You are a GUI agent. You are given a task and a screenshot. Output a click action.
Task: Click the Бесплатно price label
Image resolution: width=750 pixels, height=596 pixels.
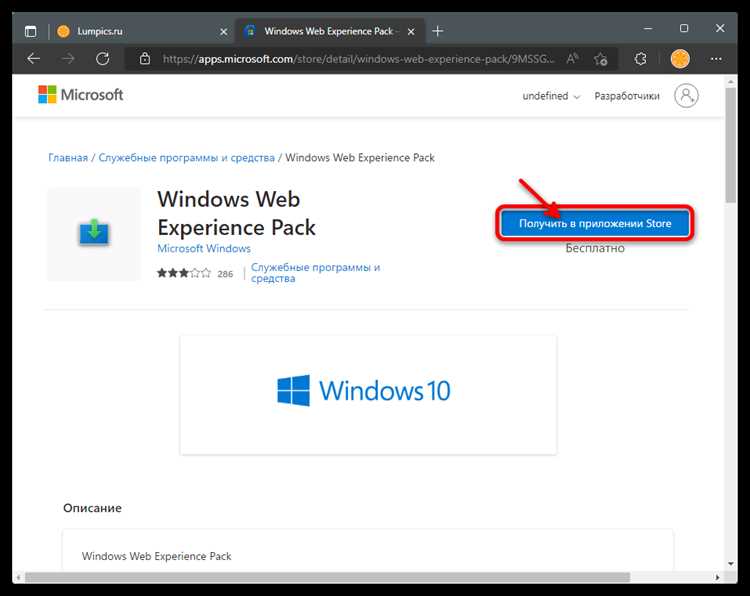[595, 248]
